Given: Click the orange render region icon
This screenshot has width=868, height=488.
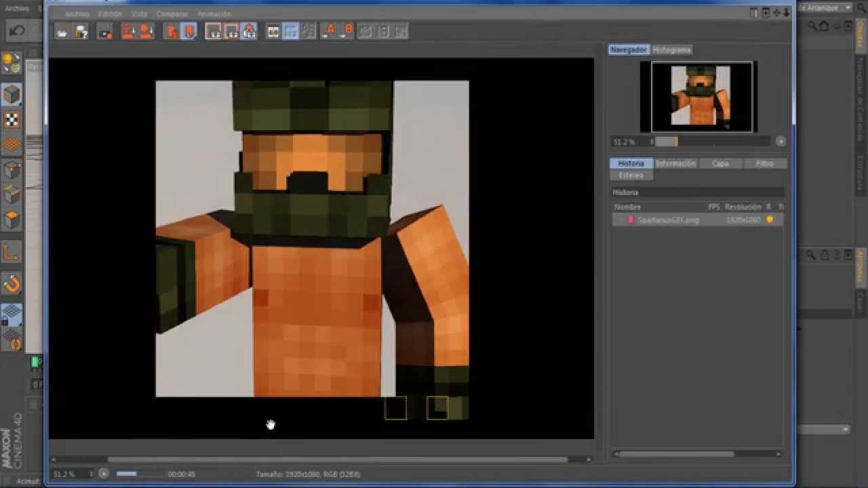Looking at the screenshot, I should click(172, 31).
